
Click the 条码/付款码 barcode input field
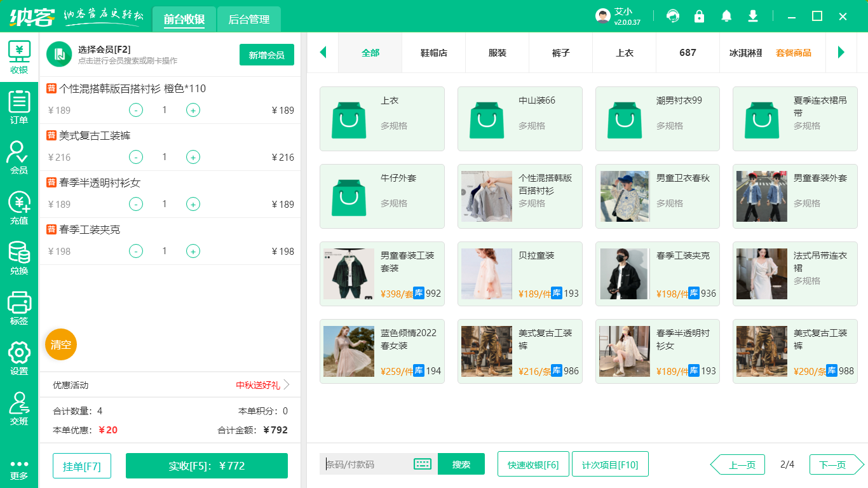[368, 464]
